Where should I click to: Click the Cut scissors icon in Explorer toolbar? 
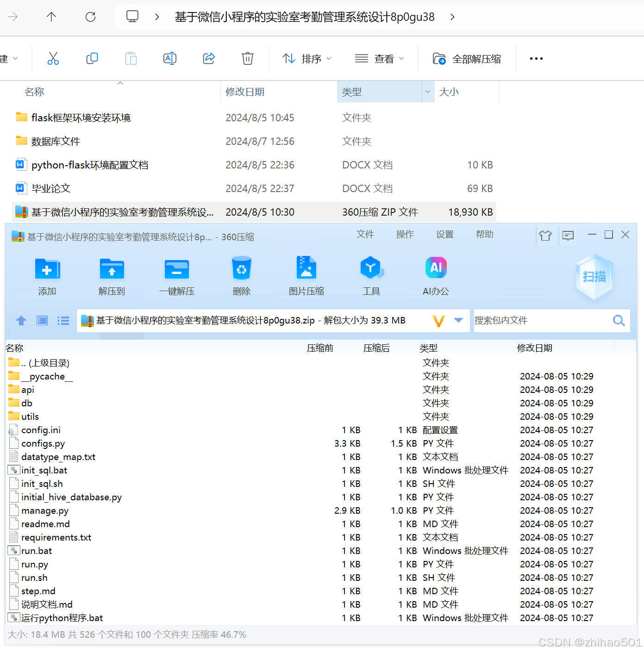pos(53,58)
